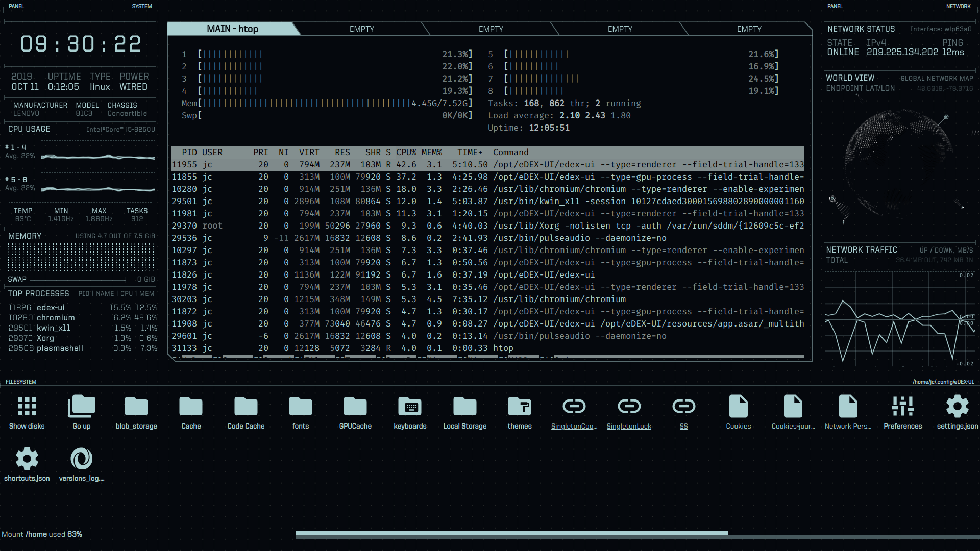Screen dimensions: 980x551
Task: Switch to the first EMPTY terminal tab
Action: [362, 29]
